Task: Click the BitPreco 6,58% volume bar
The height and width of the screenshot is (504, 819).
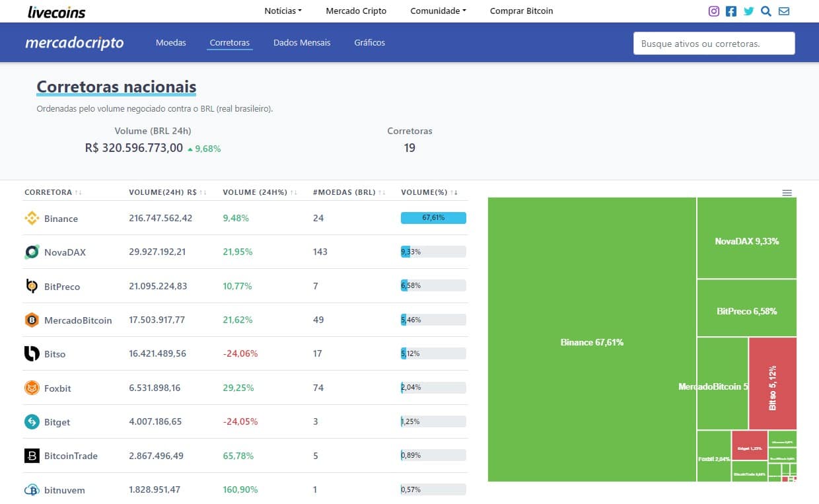Action: pos(433,285)
